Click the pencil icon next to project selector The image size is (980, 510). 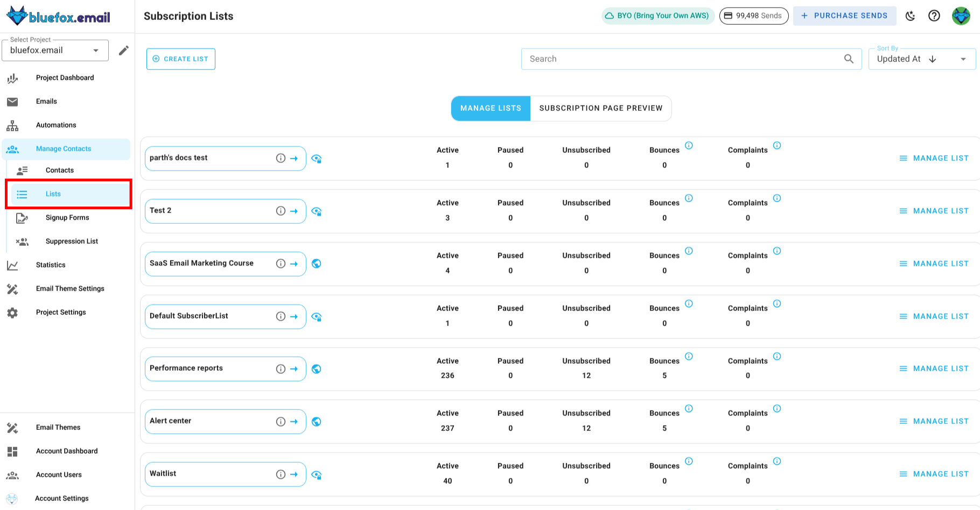coord(124,50)
